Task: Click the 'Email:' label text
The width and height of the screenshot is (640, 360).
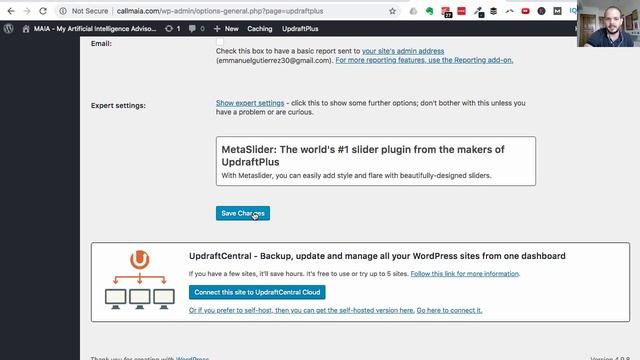Action: click(101, 43)
